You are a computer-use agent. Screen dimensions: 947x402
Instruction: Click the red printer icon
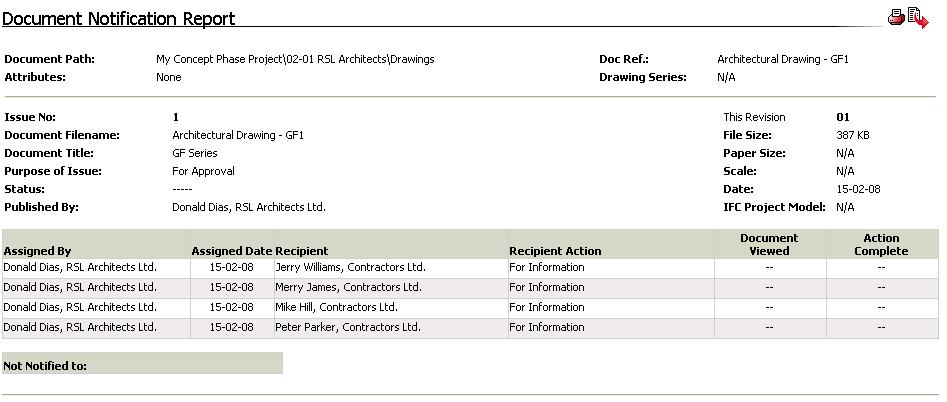pyautogui.click(x=896, y=18)
